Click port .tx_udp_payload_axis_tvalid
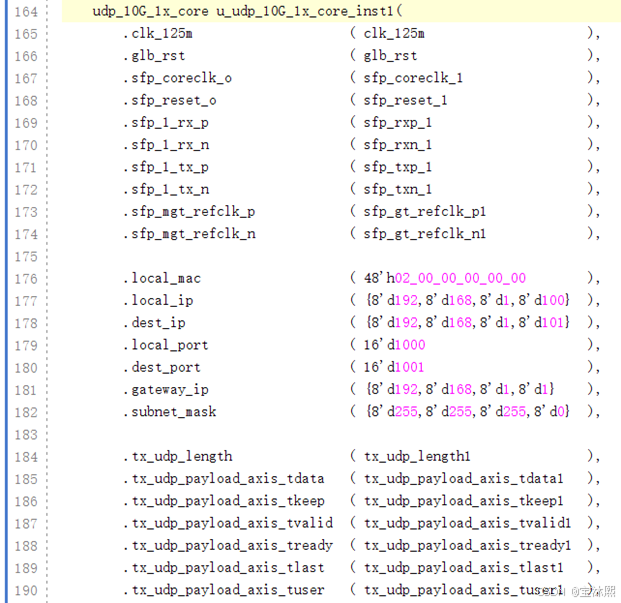The image size is (621, 603). click(228, 523)
